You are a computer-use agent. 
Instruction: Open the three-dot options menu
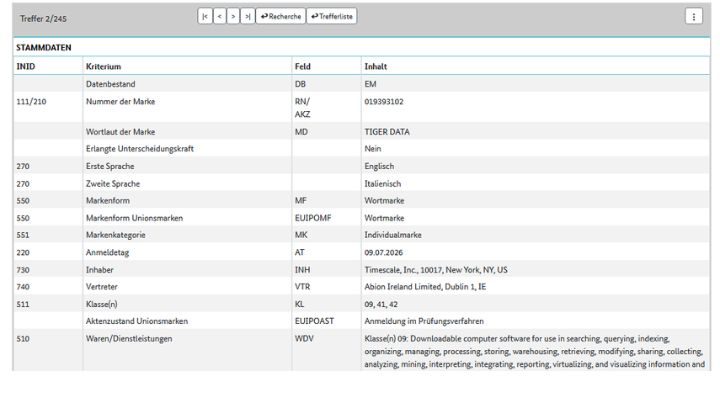(693, 17)
